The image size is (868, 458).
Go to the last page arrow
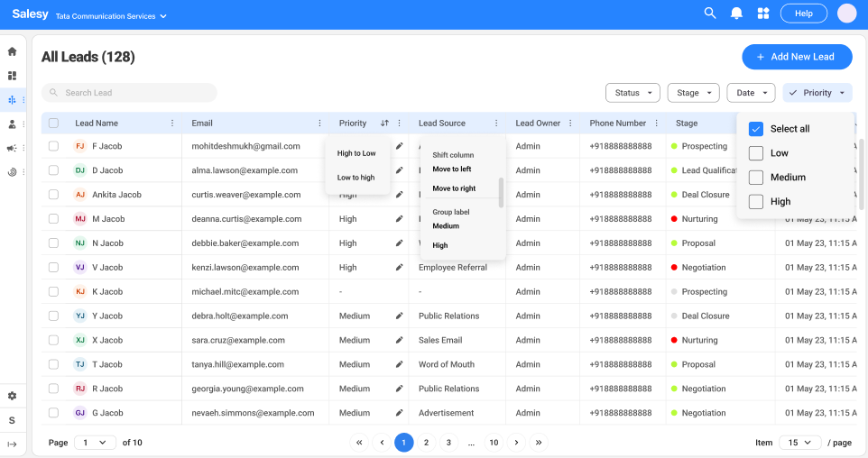[x=539, y=443]
